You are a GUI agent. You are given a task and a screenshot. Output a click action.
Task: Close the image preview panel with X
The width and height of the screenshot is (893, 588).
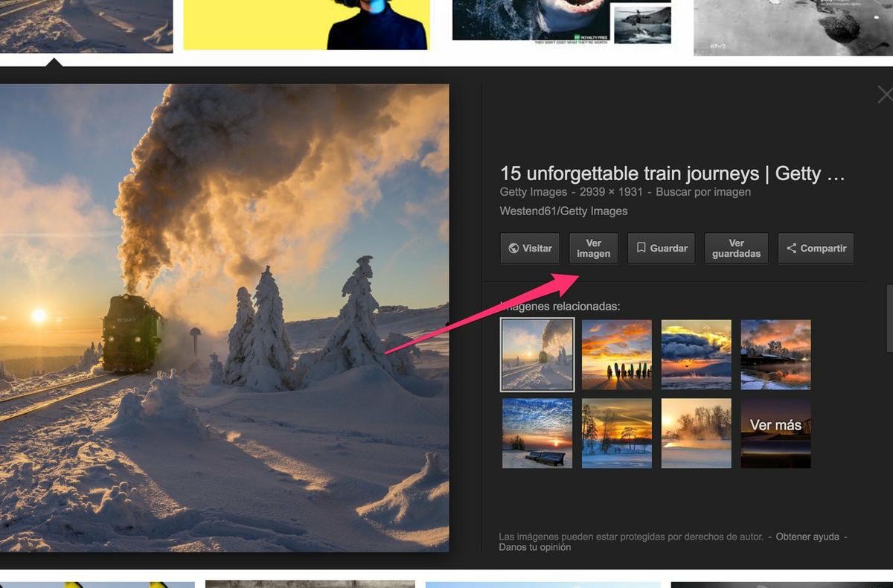(x=885, y=95)
